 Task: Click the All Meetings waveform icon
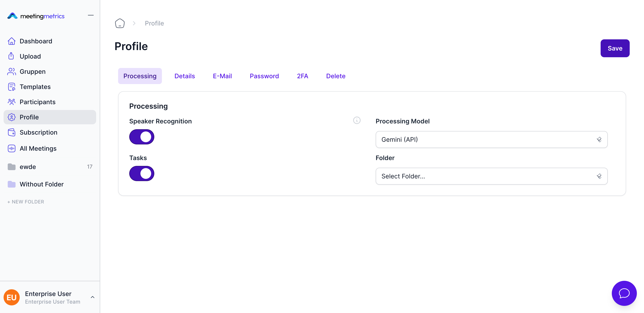(x=11, y=148)
